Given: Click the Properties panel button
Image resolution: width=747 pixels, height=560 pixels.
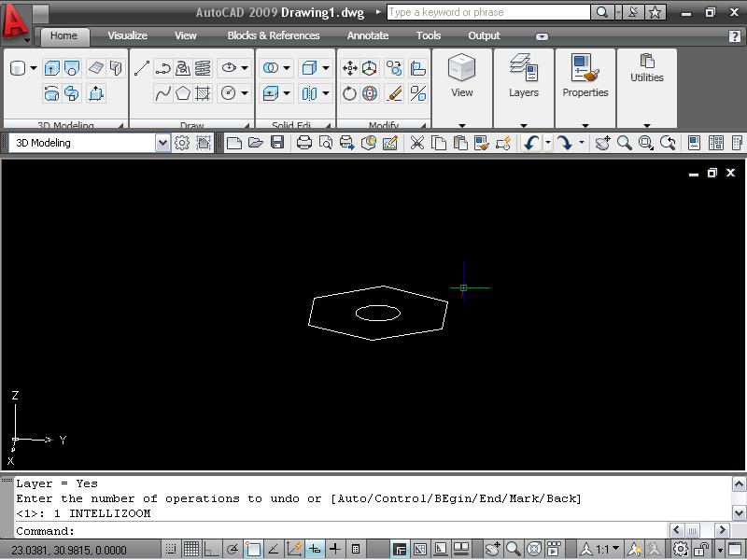Looking at the screenshot, I should click(585, 77).
